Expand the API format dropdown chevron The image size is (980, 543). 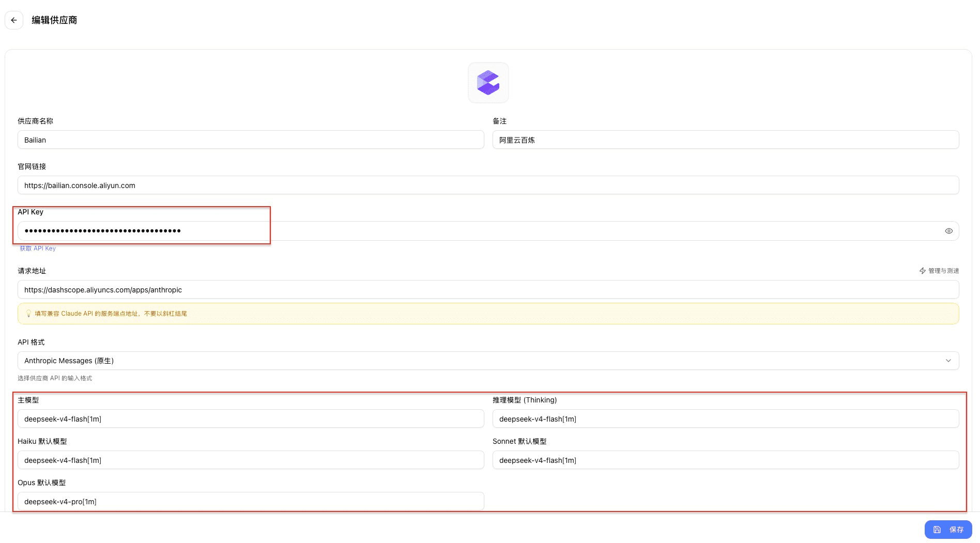(x=948, y=361)
